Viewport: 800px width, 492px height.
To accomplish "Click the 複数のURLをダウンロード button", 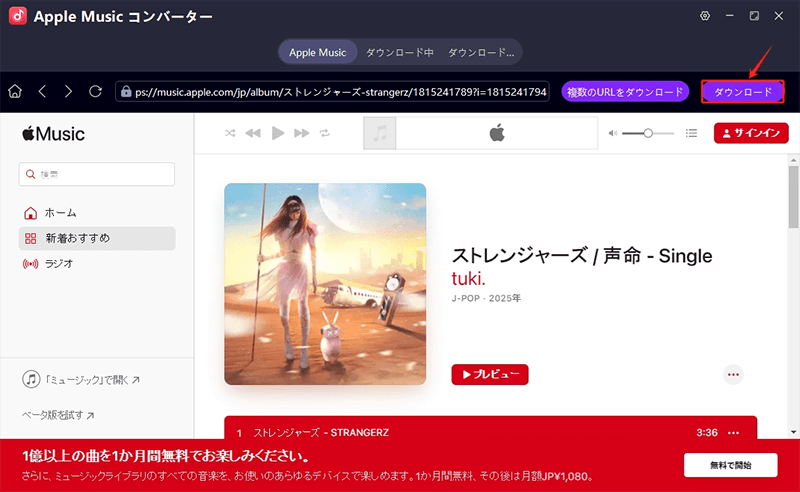I will click(625, 92).
